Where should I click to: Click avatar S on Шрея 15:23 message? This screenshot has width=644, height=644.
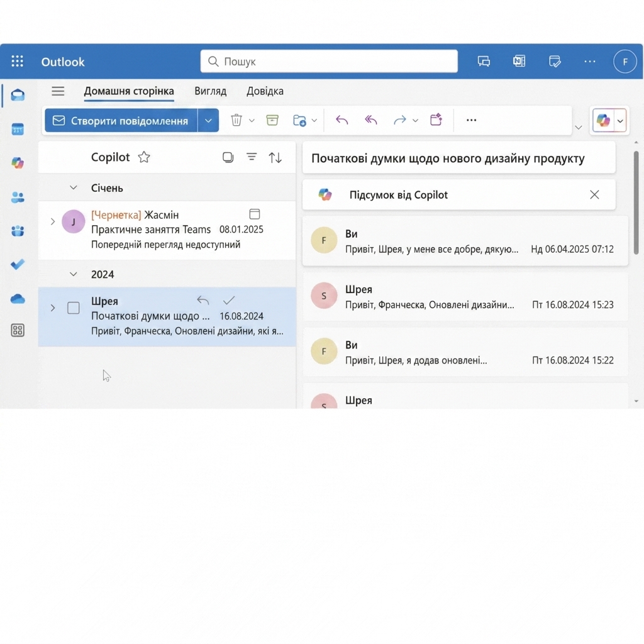pyautogui.click(x=324, y=296)
